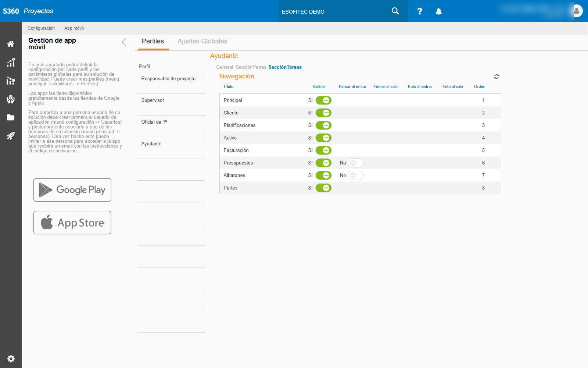Open the Home icon in sidebar
This screenshot has height=368, width=588.
click(x=11, y=44)
